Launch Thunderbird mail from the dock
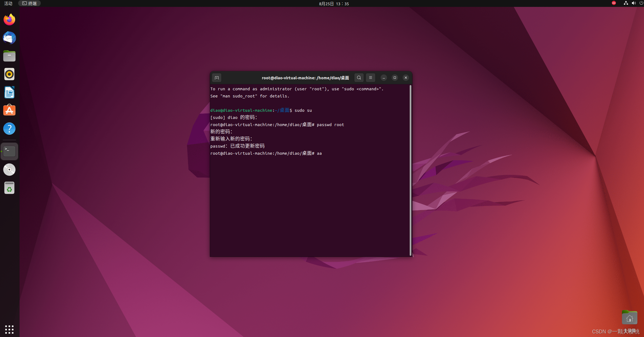Image resolution: width=644 pixels, height=337 pixels. (x=9, y=38)
